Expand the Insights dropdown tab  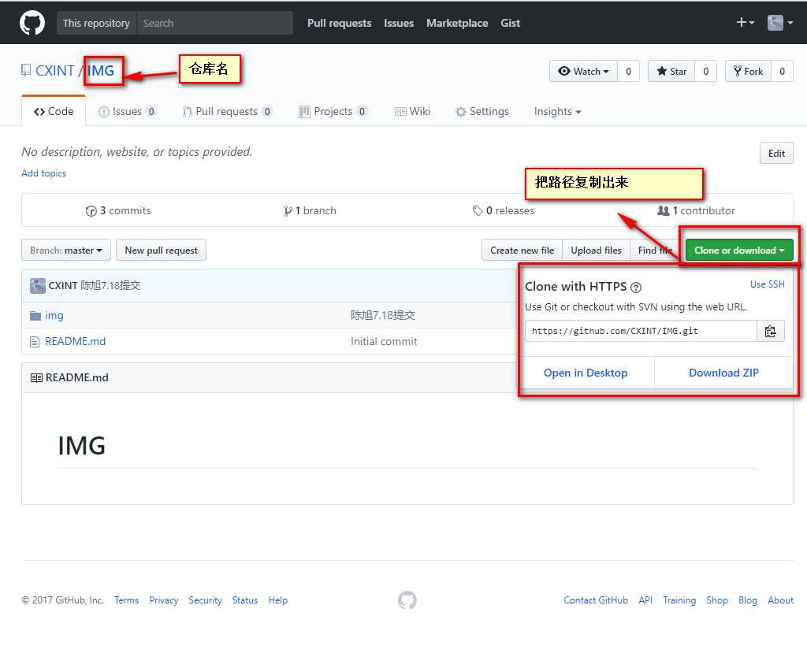coord(557,111)
